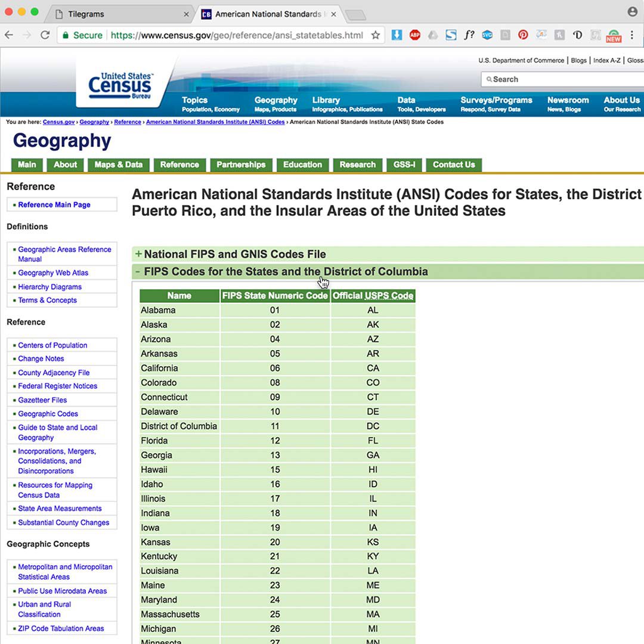
Task: Click the blue S extension icon
Action: [x=451, y=35]
